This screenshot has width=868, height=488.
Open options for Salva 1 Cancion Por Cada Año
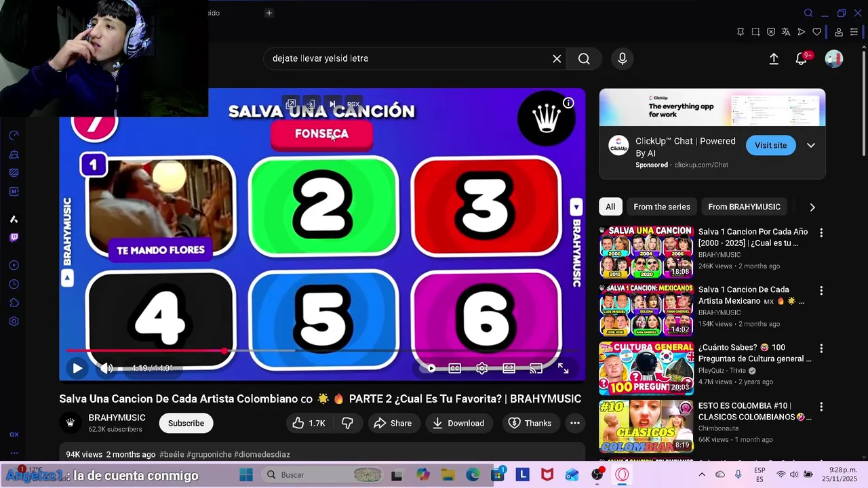coord(821,232)
